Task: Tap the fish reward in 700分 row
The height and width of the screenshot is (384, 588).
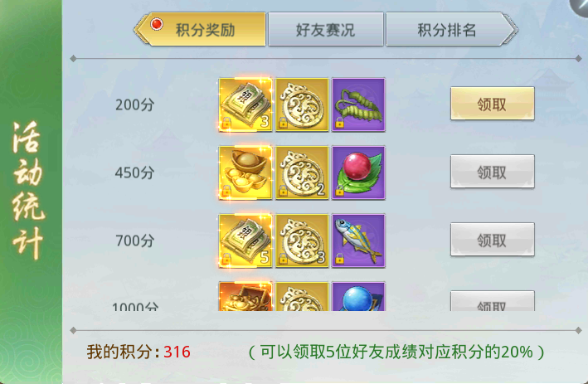Action: tap(358, 241)
